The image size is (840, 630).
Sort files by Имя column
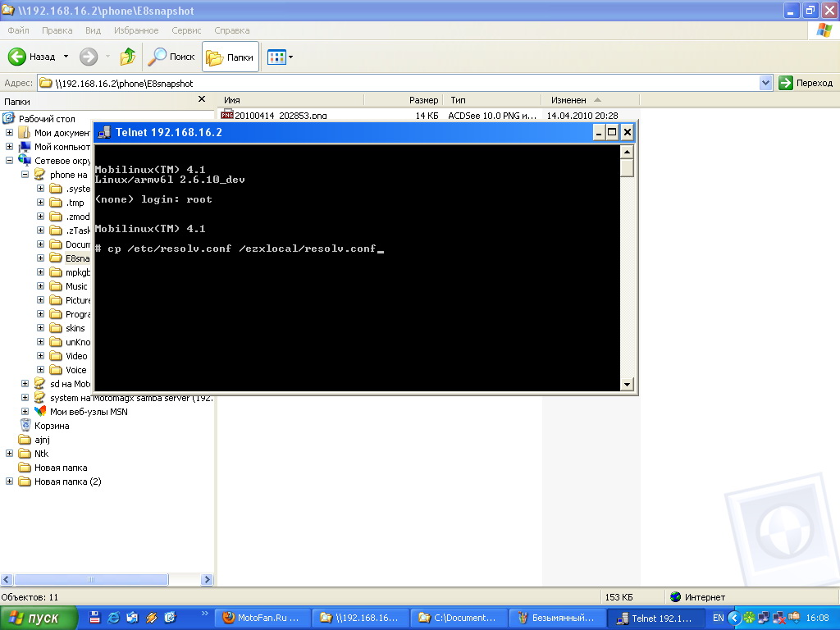pyautogui.click(x=291, y=100)
